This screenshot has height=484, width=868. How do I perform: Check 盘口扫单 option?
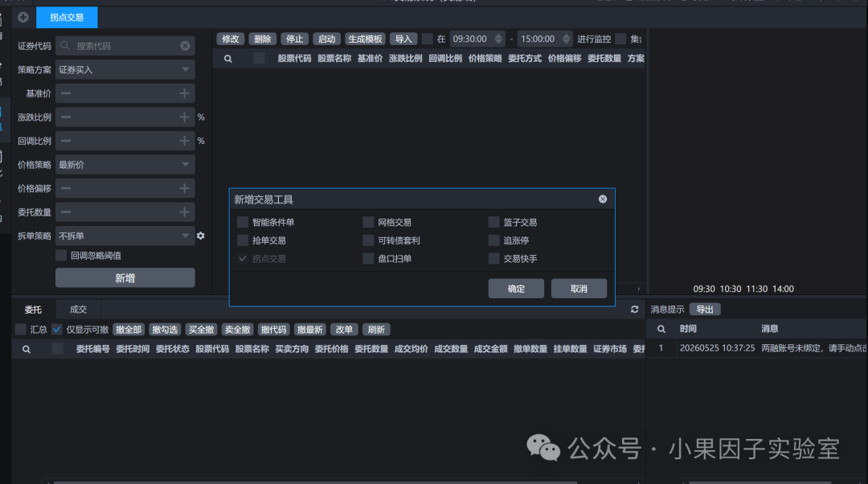click(368, 259)
